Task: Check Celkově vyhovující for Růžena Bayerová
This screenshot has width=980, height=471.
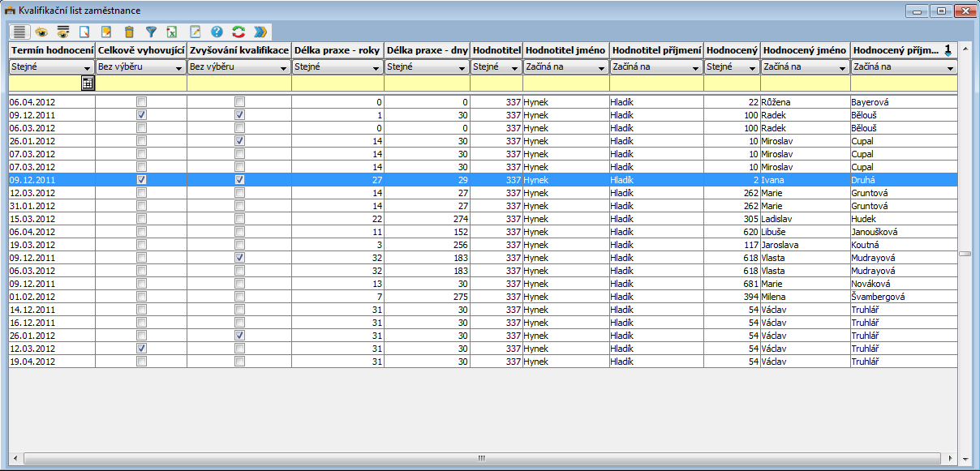Action: coord(141,102)
